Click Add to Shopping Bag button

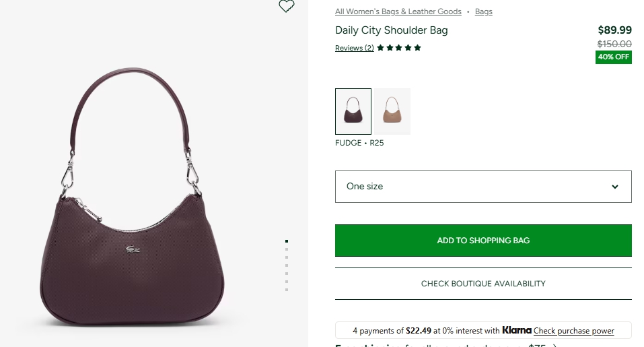click(482, 241)
